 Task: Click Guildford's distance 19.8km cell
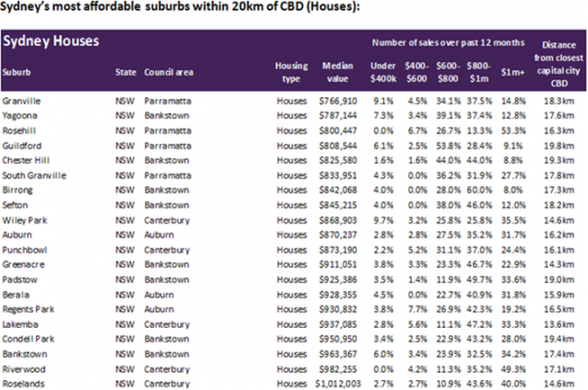[559, 146]
